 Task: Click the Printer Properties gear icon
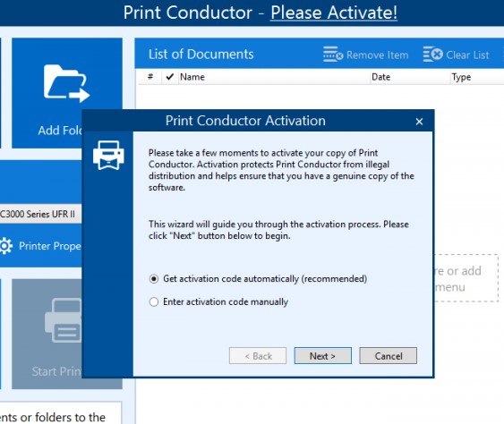5,246
